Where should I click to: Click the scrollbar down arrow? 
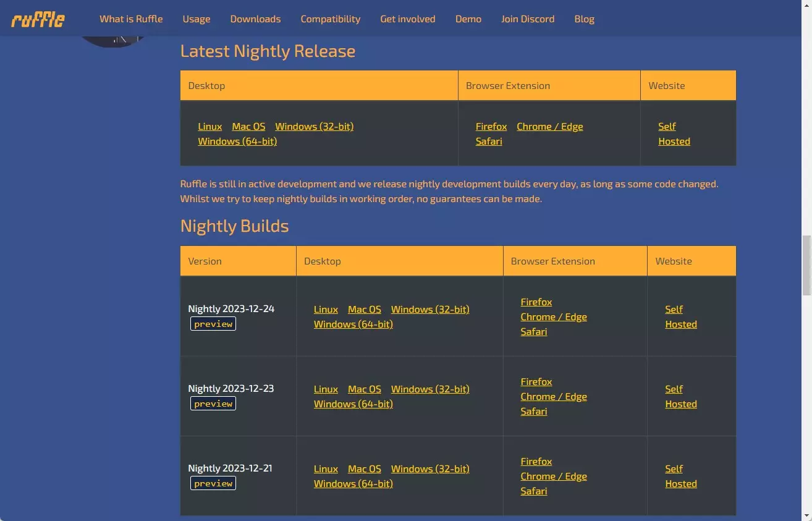coord(806,515)
